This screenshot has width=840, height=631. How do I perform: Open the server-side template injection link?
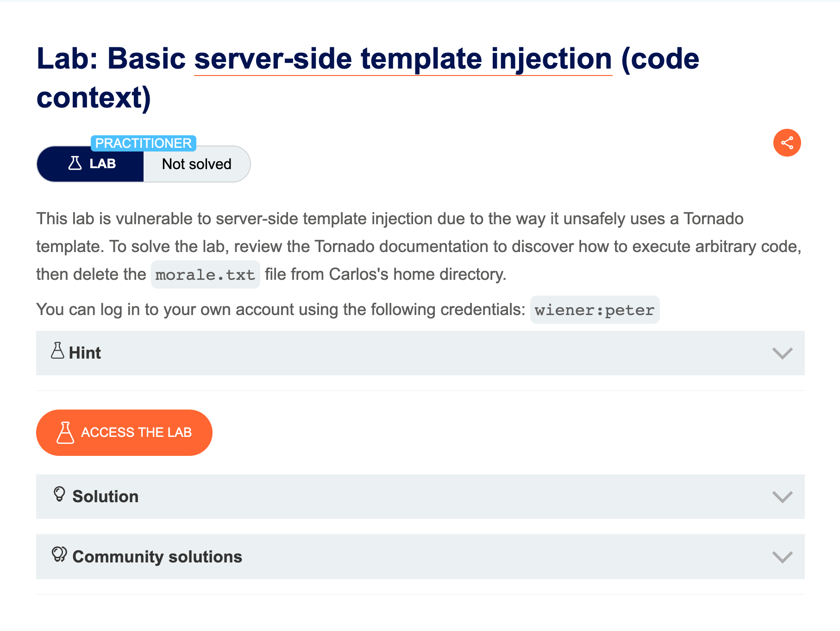(x=403, y=59)
